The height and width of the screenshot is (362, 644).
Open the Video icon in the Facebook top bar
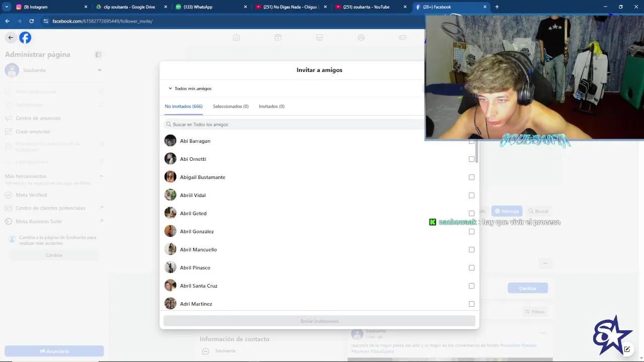pos(278,38)
